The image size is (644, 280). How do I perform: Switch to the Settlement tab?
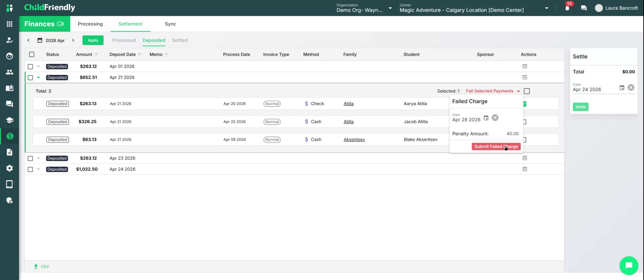click(130, 24)
